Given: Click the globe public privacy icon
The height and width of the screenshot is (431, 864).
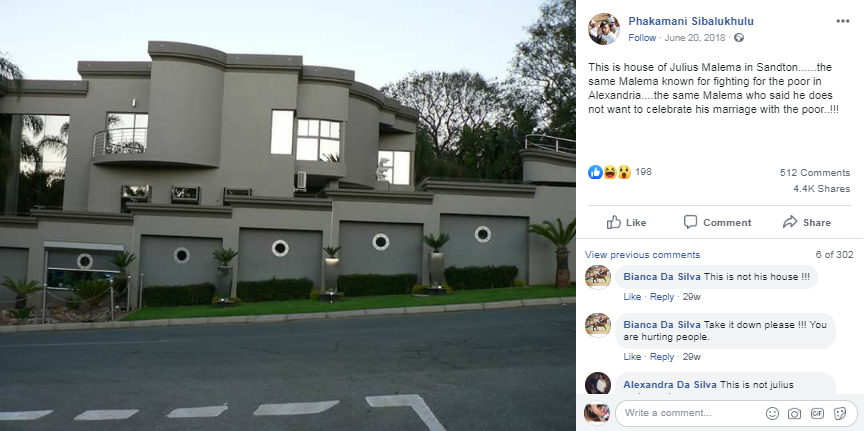Looking at the screenshot, I should (x=739, y=38).
